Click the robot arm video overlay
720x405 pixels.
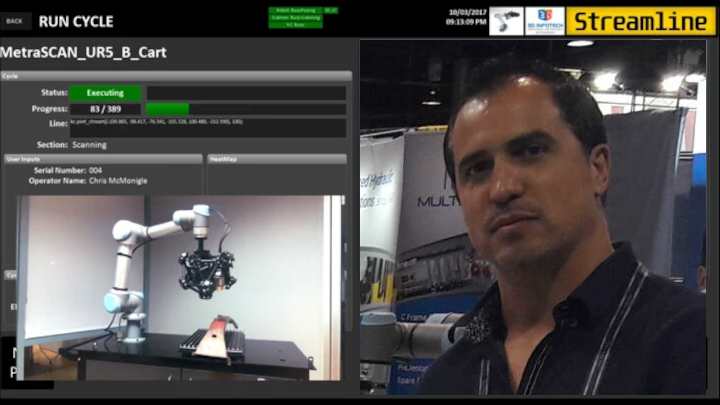click(180, 288)
